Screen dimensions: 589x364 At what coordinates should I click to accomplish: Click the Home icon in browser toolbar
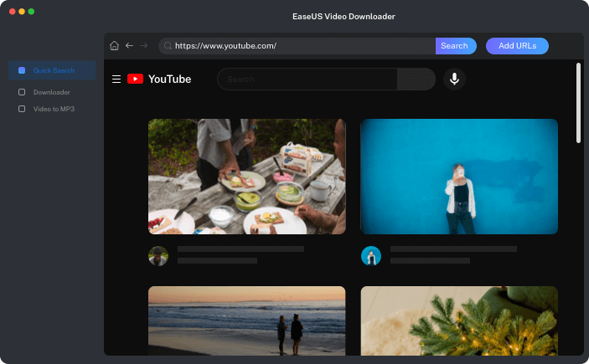(114, 46)
